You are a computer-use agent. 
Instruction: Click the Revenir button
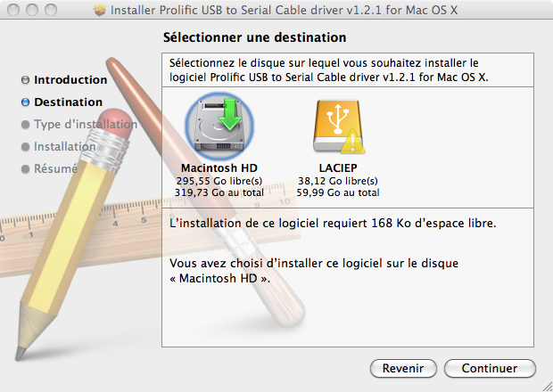click(x=403, y=368)
